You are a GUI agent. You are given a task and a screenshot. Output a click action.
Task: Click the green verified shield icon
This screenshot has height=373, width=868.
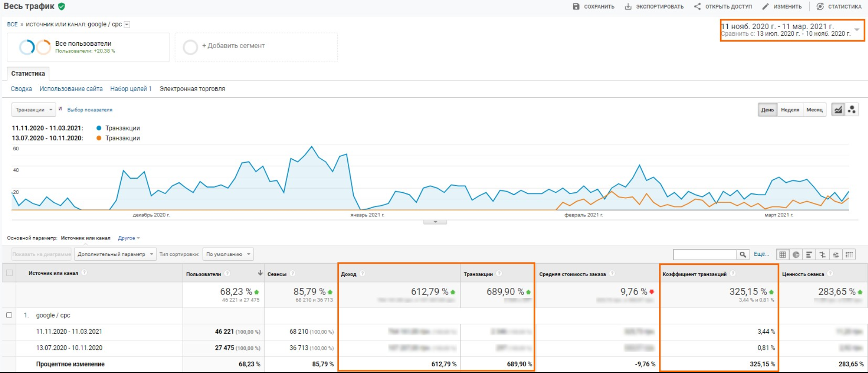click(x=62, y=6)
